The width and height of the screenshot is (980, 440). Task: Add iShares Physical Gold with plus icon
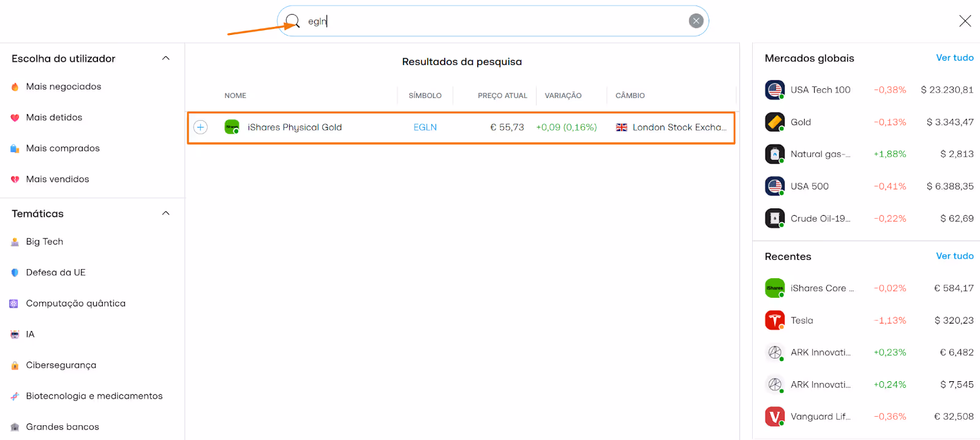pyautogui.click(x=200, y=127)
